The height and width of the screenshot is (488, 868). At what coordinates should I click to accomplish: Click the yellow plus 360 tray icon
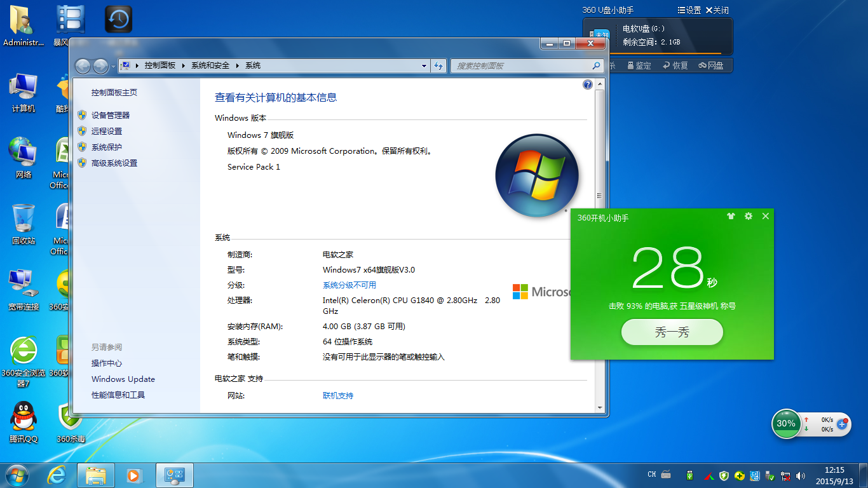click(x=739, y=475)
